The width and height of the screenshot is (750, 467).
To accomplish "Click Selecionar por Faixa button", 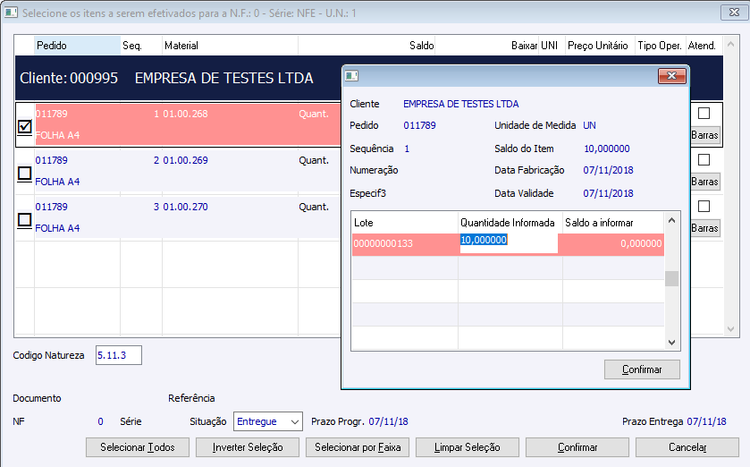I will pos(358,447).
